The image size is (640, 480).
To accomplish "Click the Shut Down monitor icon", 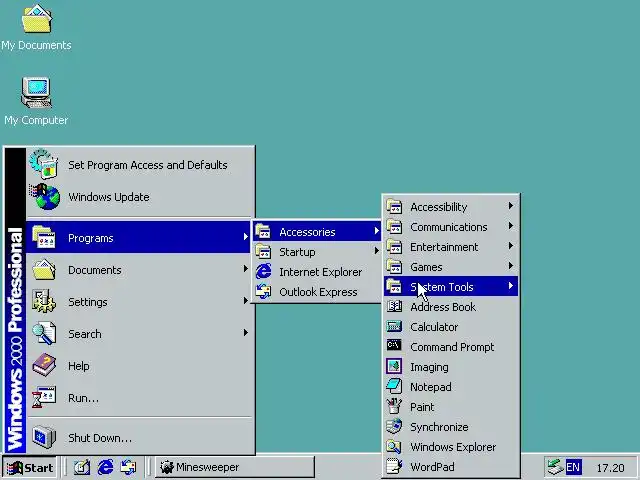I will pos(44,437).
